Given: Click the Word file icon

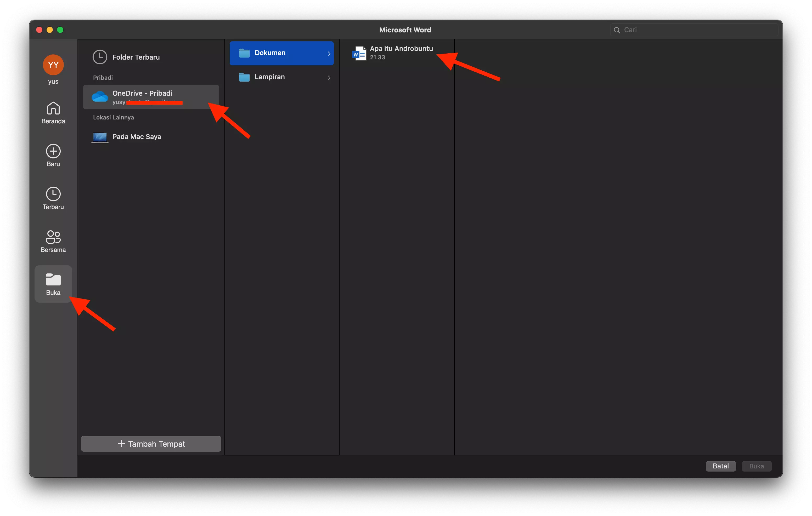Looking at the screenshot, I should (359, 53).
